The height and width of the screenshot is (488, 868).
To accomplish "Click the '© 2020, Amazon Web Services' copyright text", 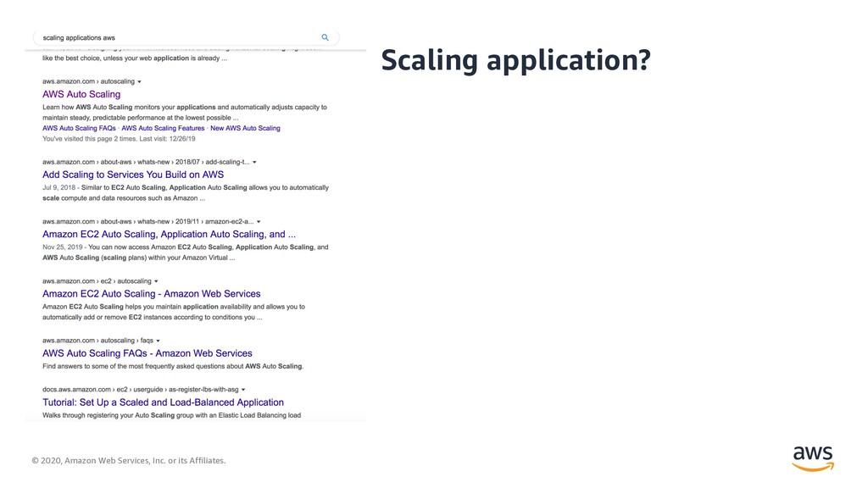I will click(x=129, y=460).
